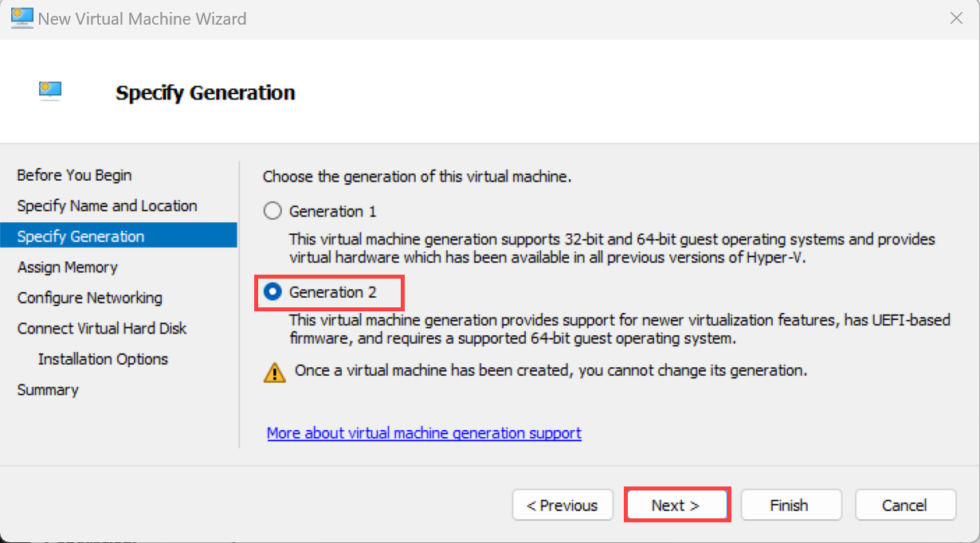The image size is (980, 543).
Task: Open the Configure Networking step
Action: tap(89, 298)
